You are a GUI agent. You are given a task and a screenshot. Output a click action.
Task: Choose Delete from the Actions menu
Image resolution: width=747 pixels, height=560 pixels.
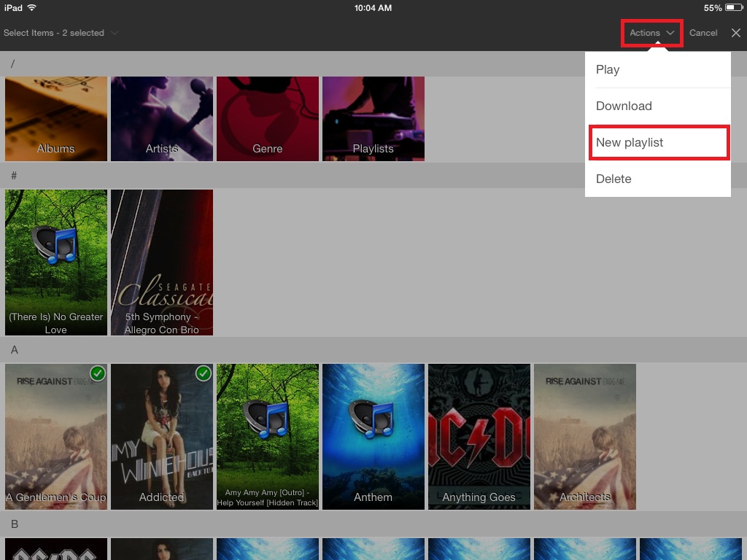pos(658,179)
